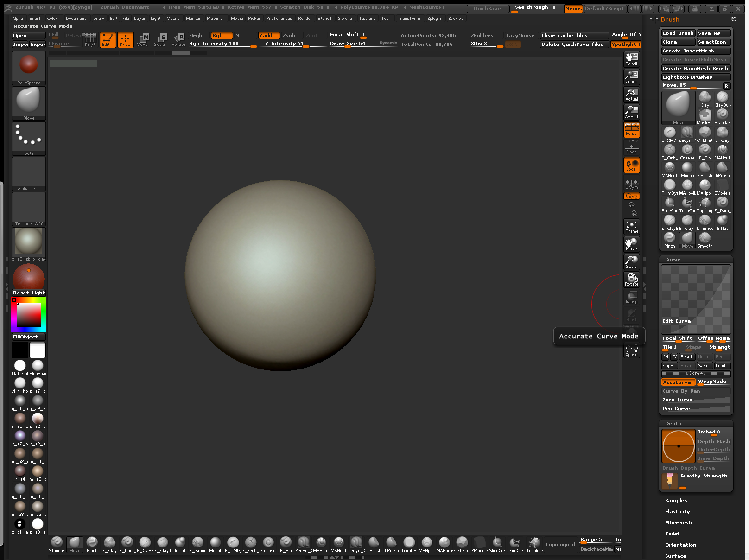Toggle AccuCurve in Curve panel
749x560 pixels.
679,382
